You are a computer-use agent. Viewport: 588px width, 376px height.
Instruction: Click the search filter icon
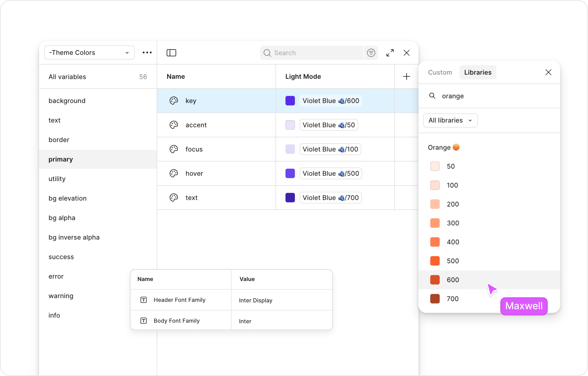(x=371, y=53)
